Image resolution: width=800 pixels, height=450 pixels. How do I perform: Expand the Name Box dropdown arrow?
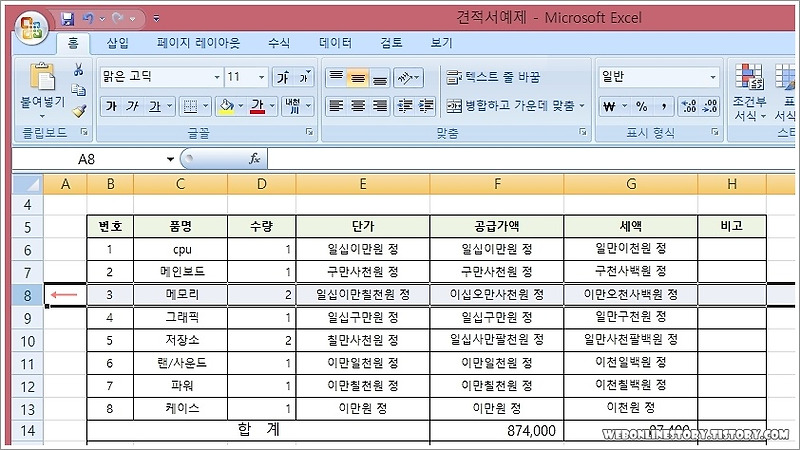(x=170, y=159)
